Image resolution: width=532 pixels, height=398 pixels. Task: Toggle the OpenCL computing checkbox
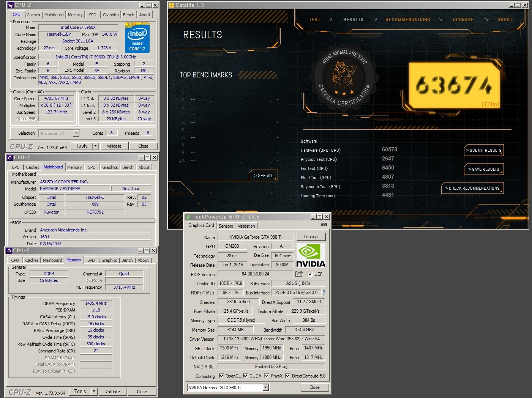click(221, 376)
